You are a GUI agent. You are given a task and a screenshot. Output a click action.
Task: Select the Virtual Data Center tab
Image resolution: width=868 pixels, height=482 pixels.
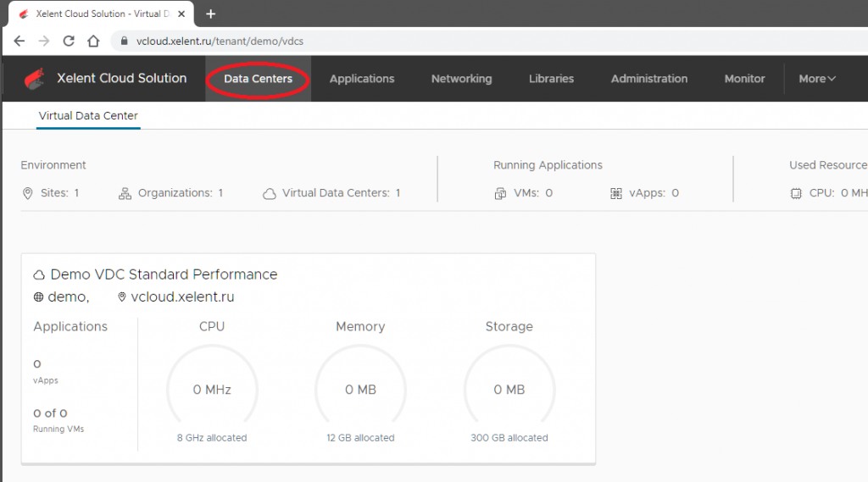tap(88, 116)
